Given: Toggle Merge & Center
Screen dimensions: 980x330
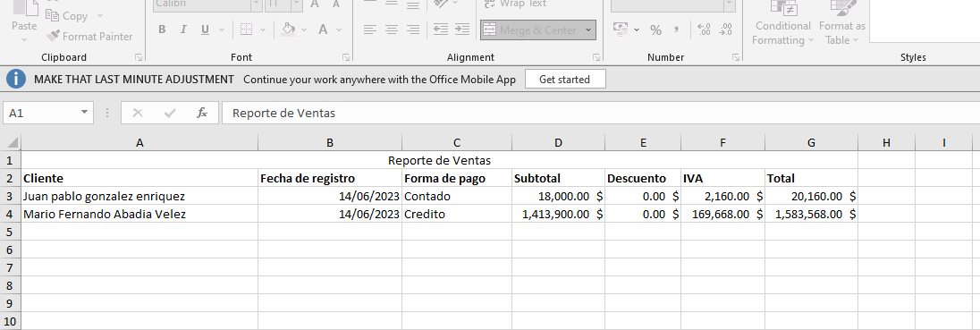Looking at the screenshot, I should 530,30.
